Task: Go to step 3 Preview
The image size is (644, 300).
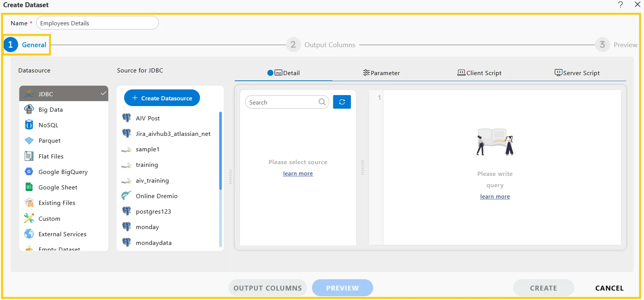Action: (616, 45)
